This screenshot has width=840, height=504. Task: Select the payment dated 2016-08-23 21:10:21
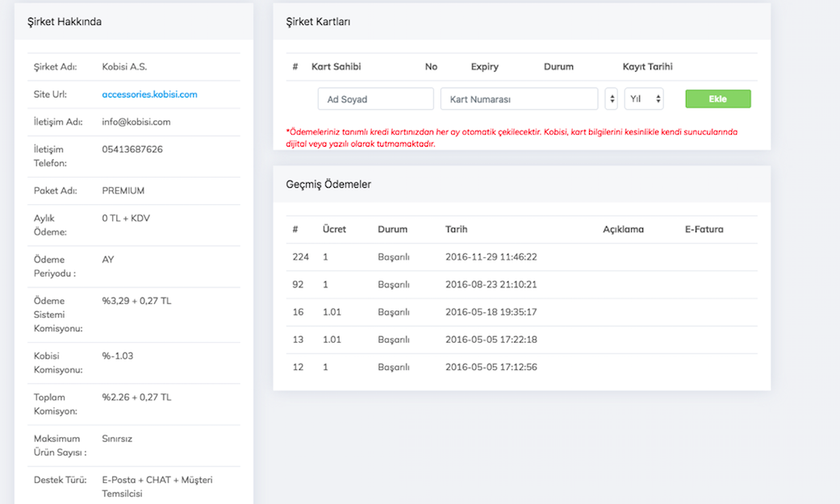491,285
